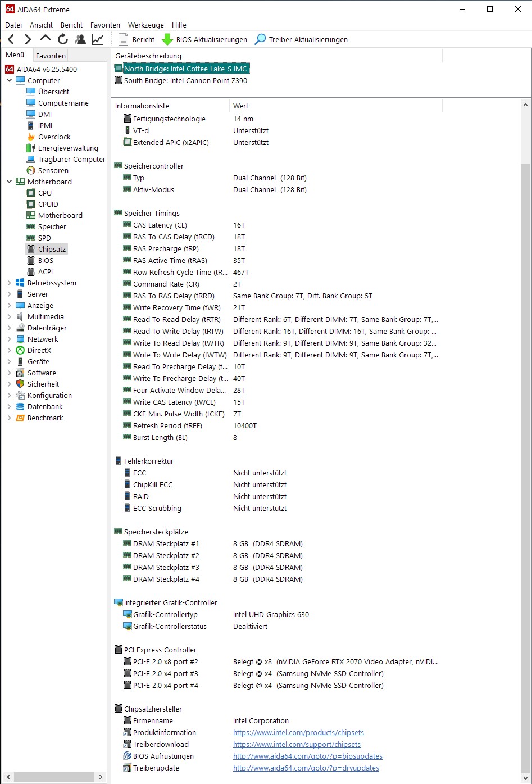Go up one level with Up arrow

(x=46, y=38)
